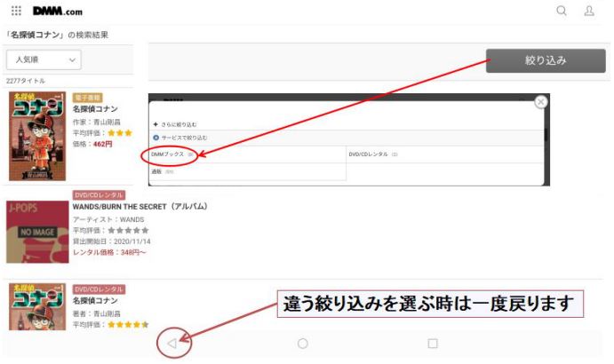Open the DMM services grid menu icon
The image size is (614, 364).
click(x=16, y=11)
